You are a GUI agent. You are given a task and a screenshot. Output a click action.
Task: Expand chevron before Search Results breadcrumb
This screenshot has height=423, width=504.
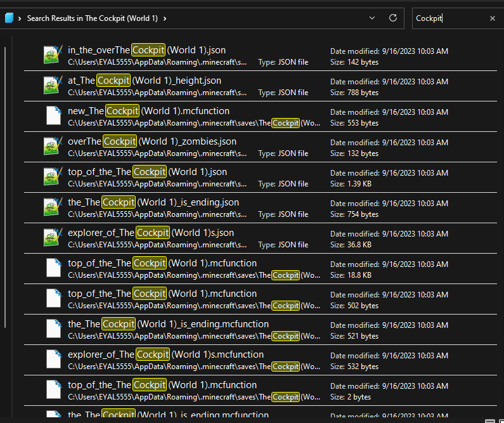tap(20, 18)
